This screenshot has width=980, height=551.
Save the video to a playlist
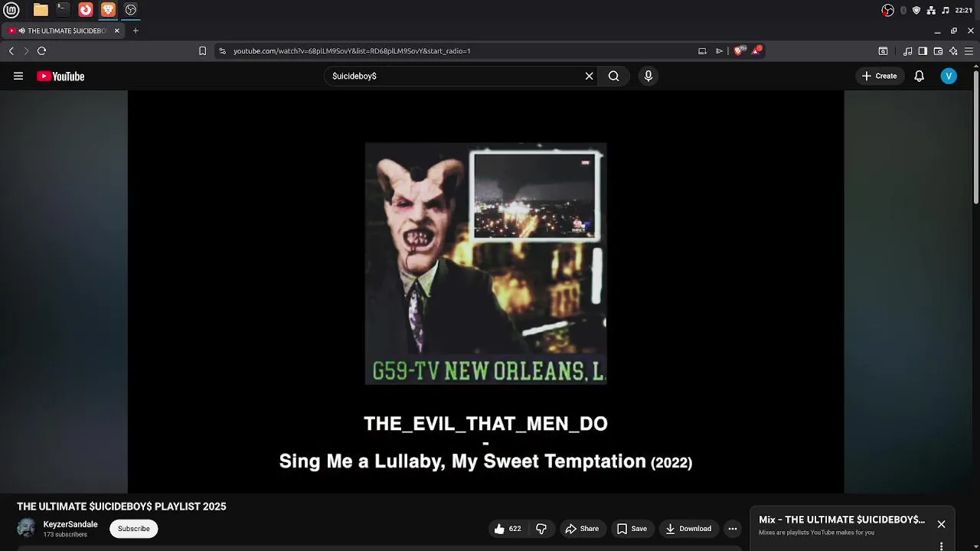point(632,529)
